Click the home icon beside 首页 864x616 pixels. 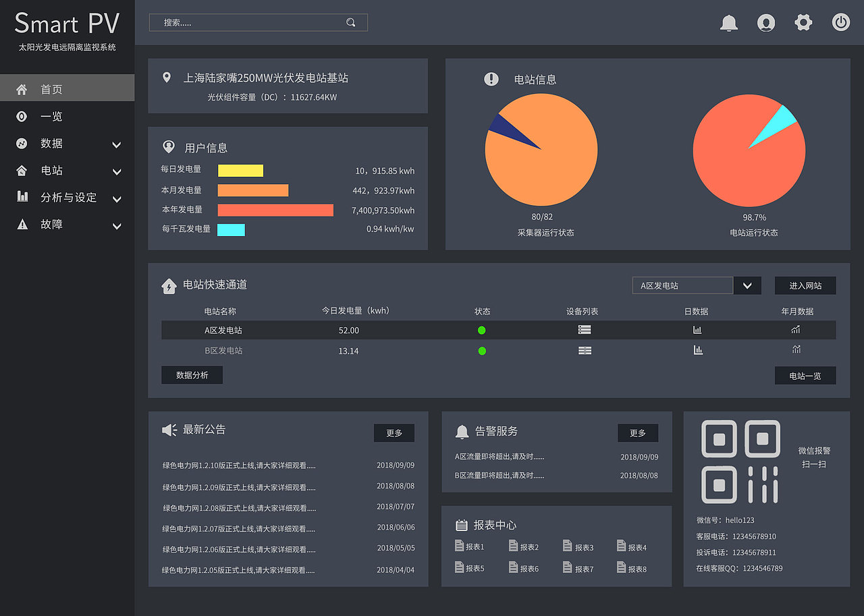tap(22, 89)
